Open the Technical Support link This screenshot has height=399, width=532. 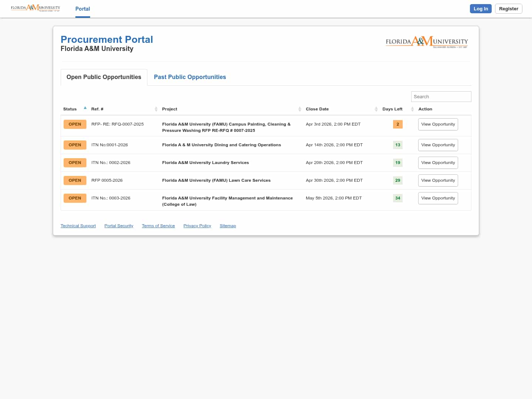coord(78,226)
